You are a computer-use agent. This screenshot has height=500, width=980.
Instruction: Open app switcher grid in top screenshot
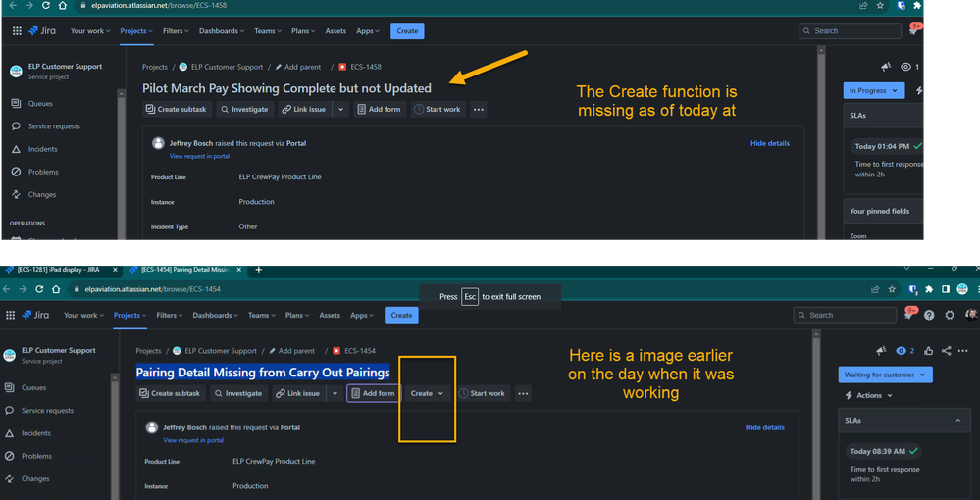17,31
